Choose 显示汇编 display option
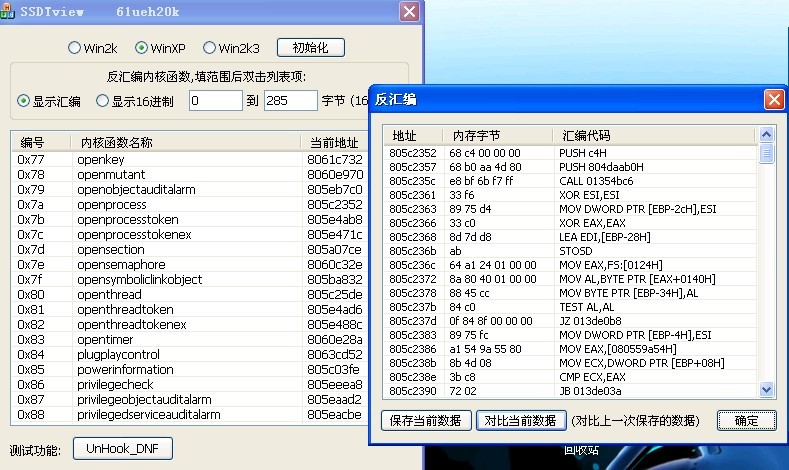This screenshot has width=789, height=470. pos(24,101)
